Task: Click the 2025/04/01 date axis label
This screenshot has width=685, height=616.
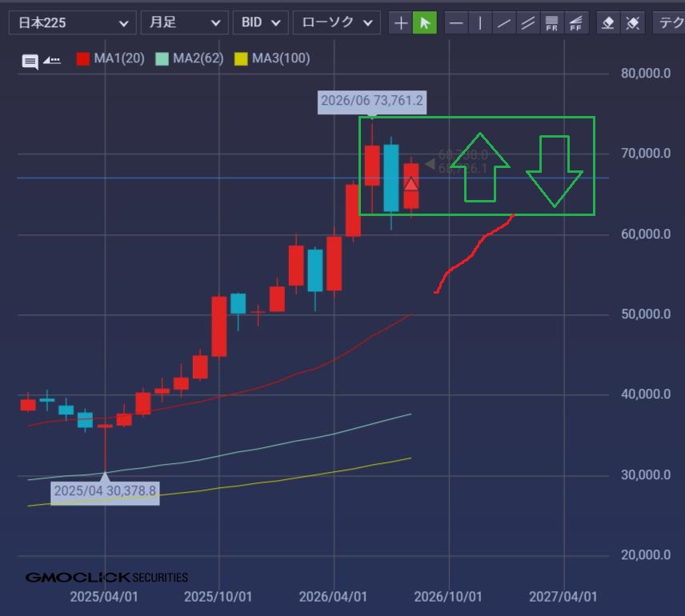Action: [x=104, y=597]
